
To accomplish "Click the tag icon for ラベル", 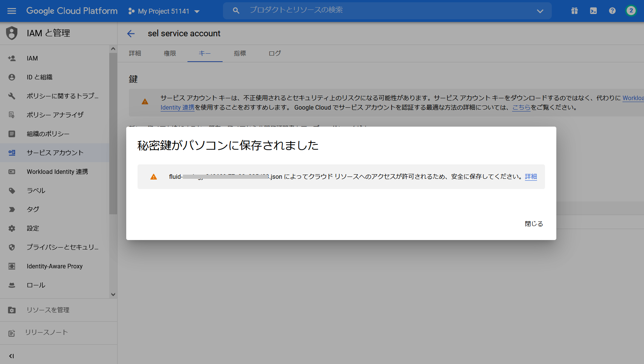I will pos(12,191).
